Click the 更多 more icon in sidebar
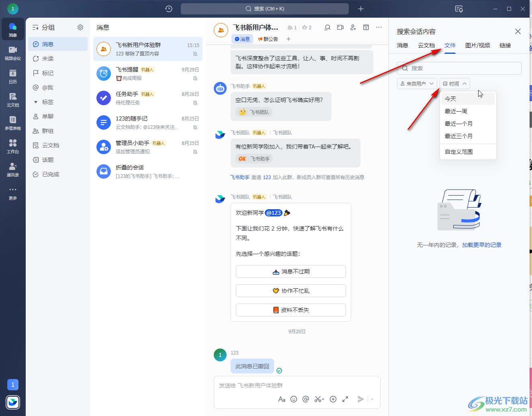Screen dimensions: 532x416 point(13,192)
